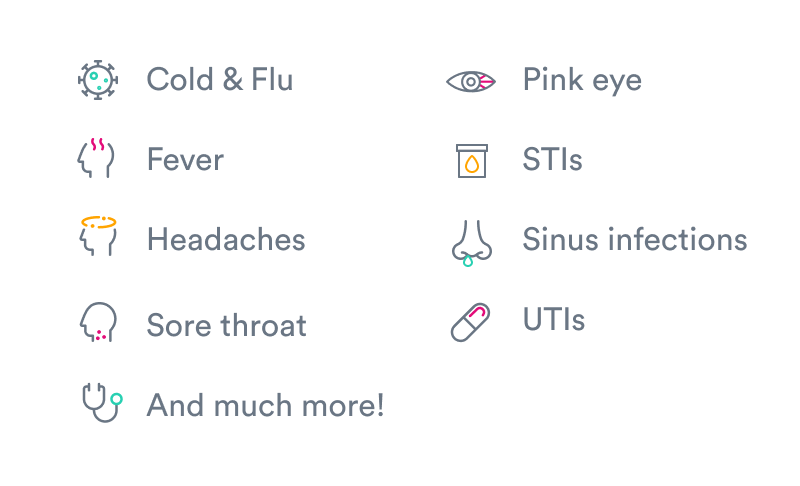Open the Cold & Flu label
Image resolution: width=800 pixels, height=486 pixels.
click(x=220, y=80)
